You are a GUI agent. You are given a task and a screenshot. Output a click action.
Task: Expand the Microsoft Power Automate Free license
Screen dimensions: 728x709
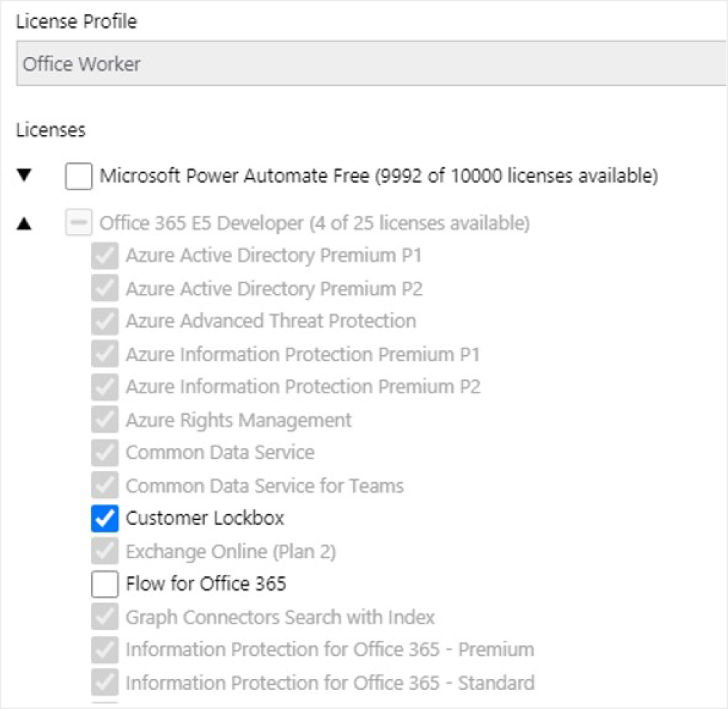[24, 175]
